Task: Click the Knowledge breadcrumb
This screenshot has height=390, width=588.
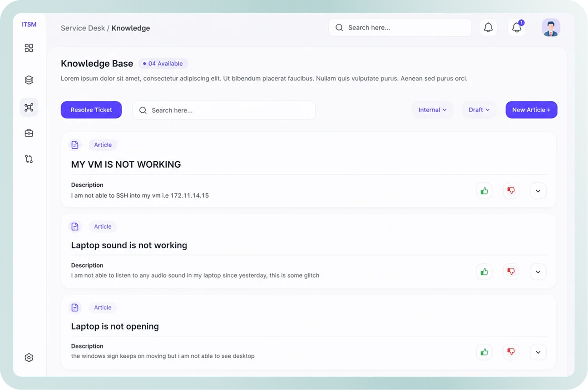Action: coord(131,28)
